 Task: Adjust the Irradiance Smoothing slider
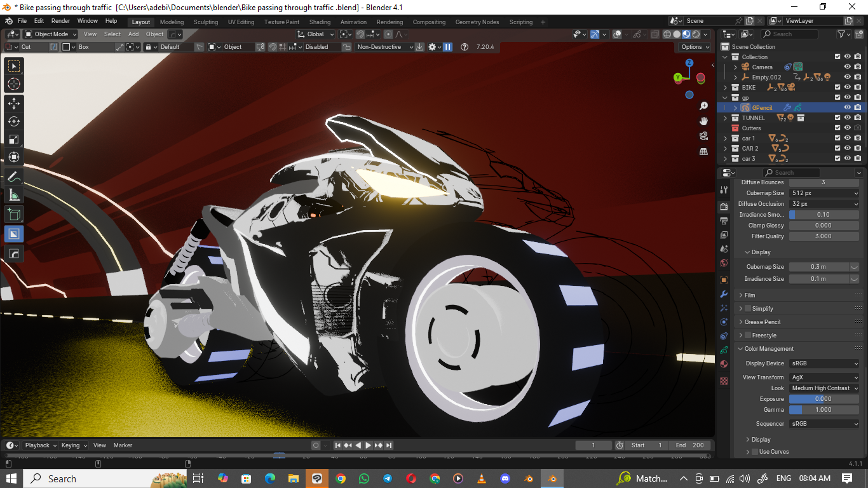pos(824,215)
